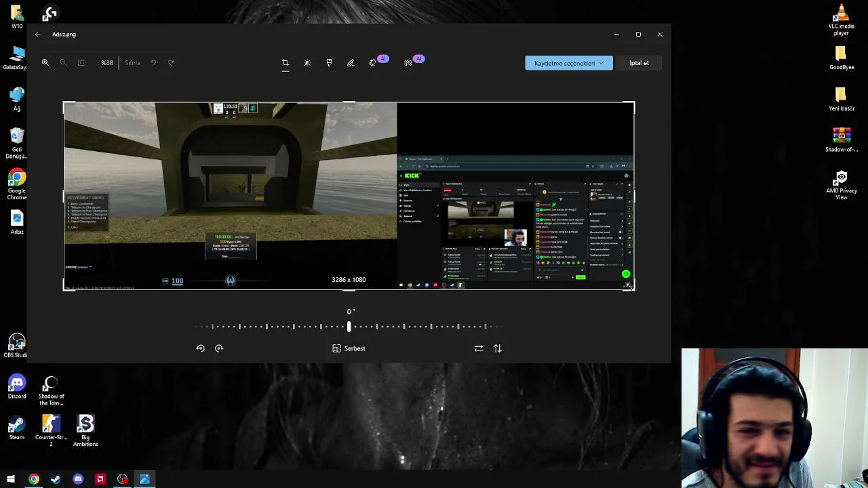Open the brightness adjustment tool

coord(307,62)
